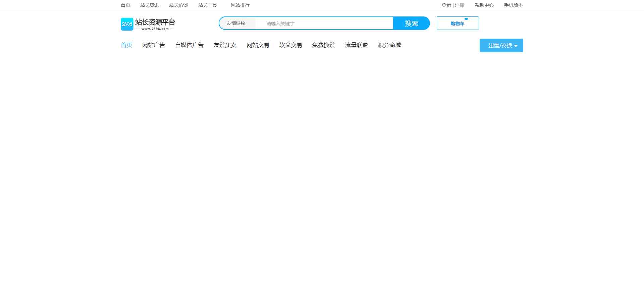Open the 流量联盟 navigation item
This screenshot has height=300, width=644.
357,45
